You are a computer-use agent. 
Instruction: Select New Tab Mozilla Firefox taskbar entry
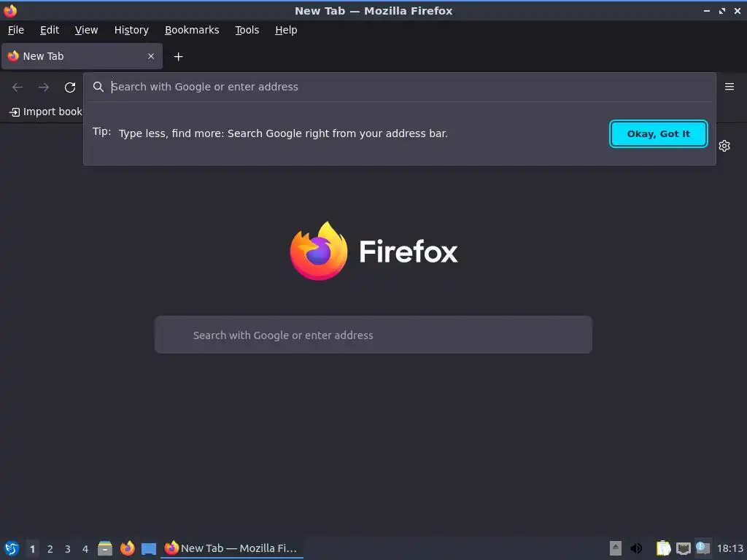231,548
